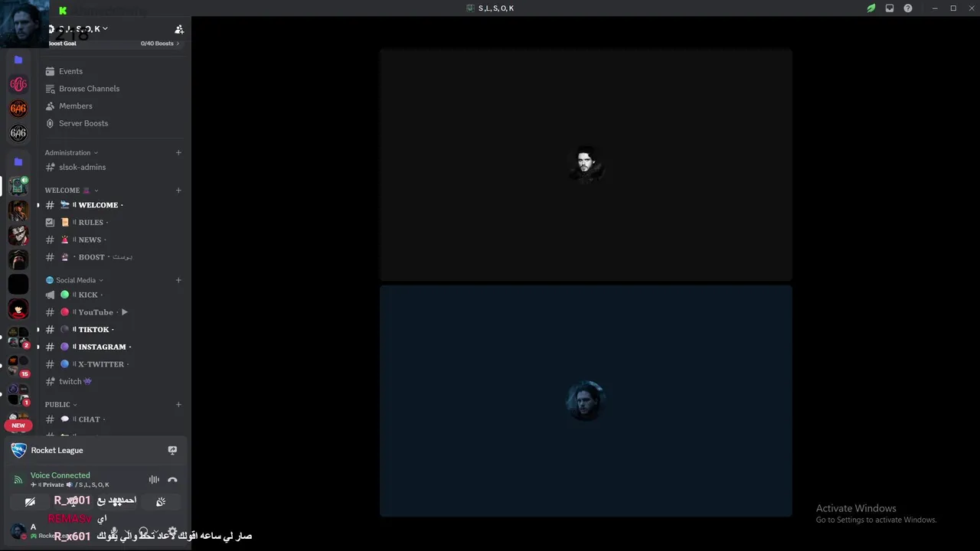Select the pink 6A6 server icon
This screenshot has height=551, width=980.
click(x=18, y=84)
